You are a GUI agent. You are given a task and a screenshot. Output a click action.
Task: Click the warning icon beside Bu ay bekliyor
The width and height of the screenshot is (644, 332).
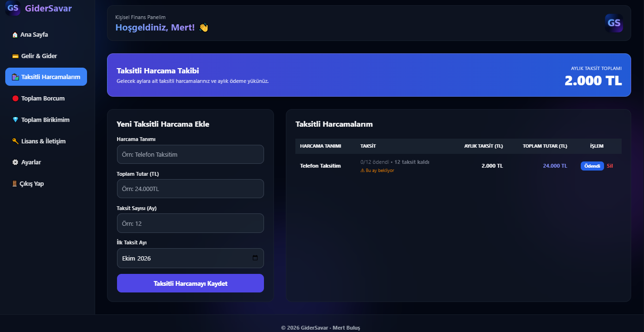pos(362,171)
